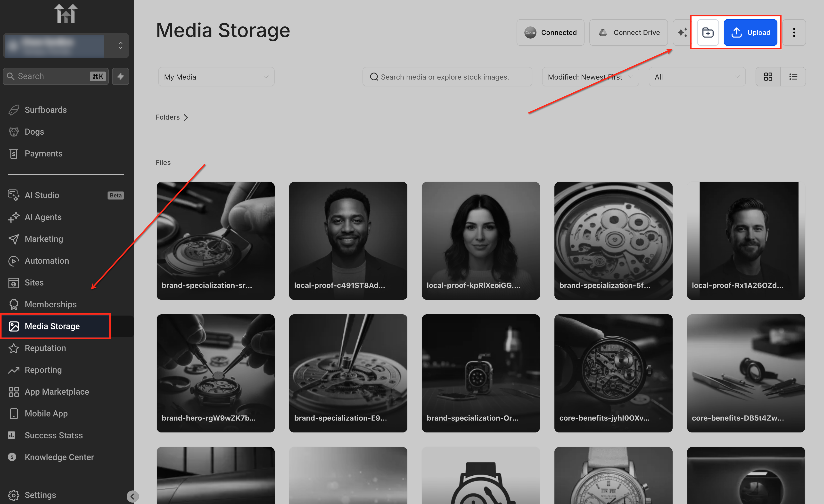Expand the account switcher selector

120,45
